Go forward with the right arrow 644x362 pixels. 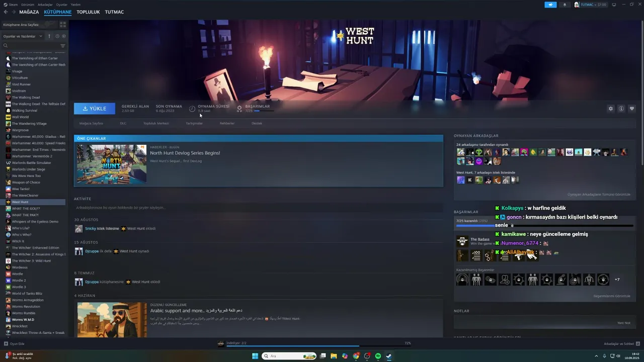click(13, 12)
